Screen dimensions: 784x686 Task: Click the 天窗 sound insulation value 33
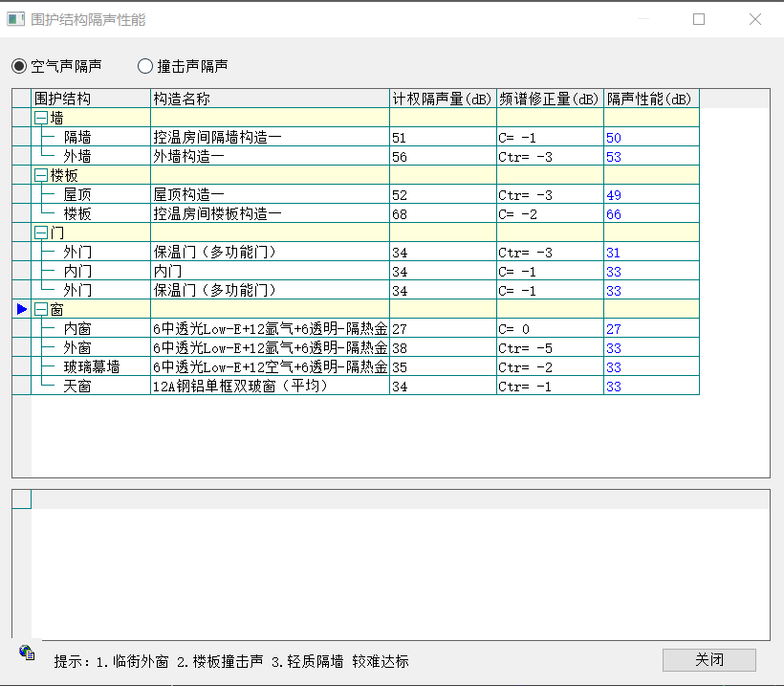614,387
